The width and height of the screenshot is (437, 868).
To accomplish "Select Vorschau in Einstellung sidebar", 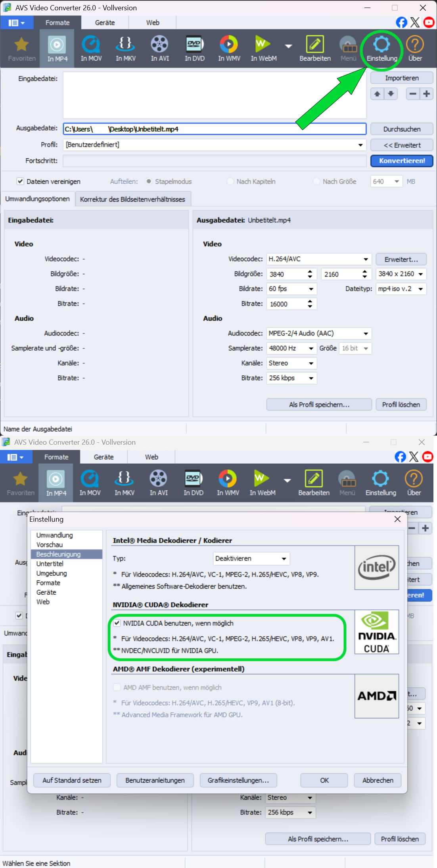I will click(x=50, y=545).
